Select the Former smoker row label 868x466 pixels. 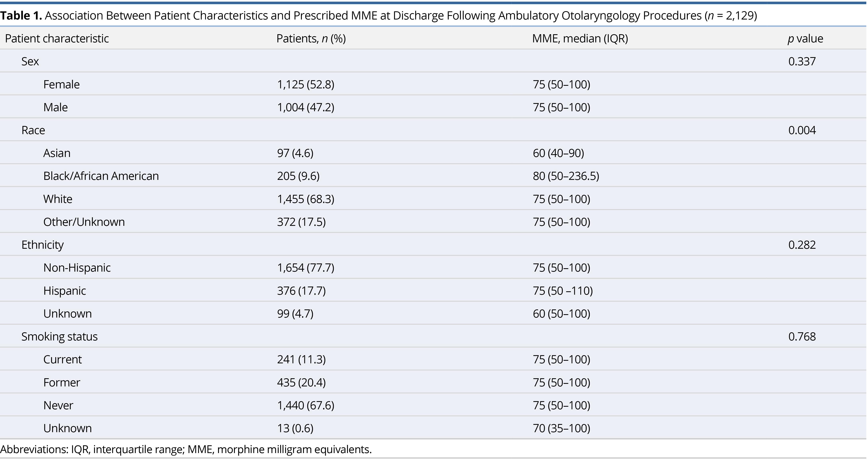tap(62, 382)
